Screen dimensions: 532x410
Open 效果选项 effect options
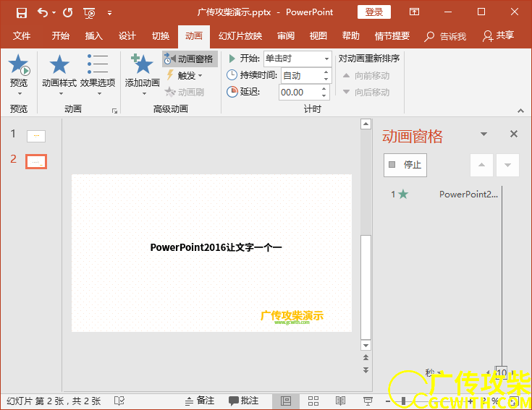pos(98,74)
